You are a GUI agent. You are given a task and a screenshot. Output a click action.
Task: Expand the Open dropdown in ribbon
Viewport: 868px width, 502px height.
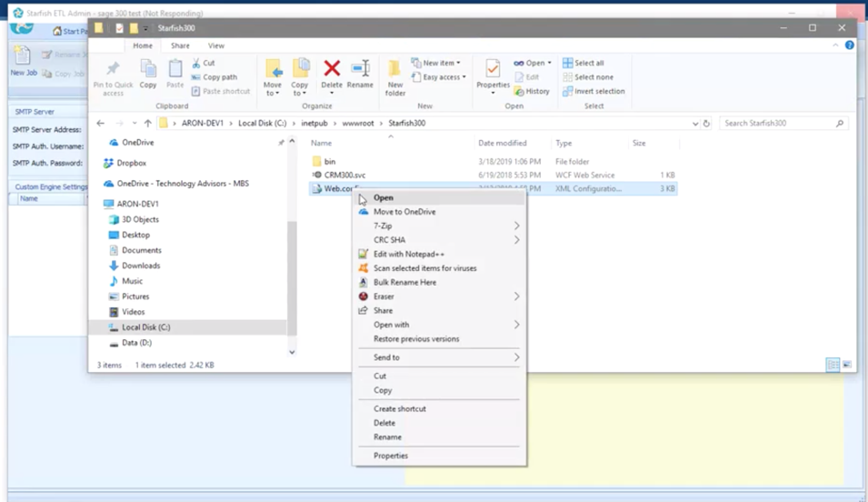pos(549,63)
